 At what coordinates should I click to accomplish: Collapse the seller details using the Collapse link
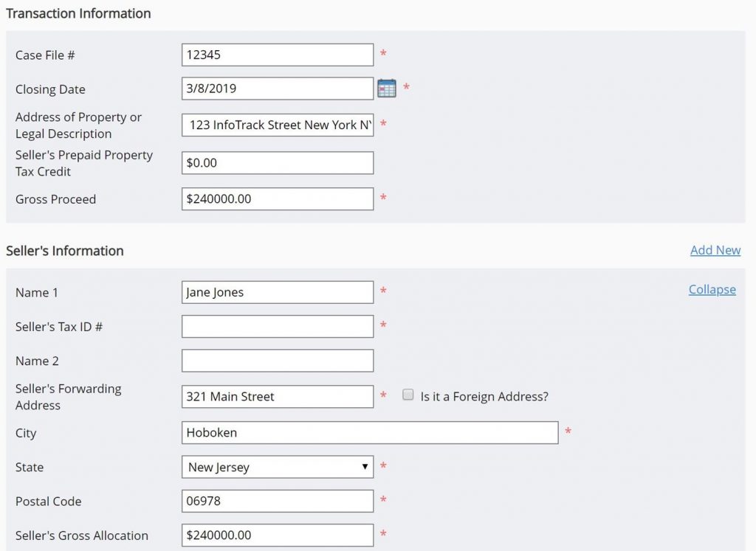[711, 289]
